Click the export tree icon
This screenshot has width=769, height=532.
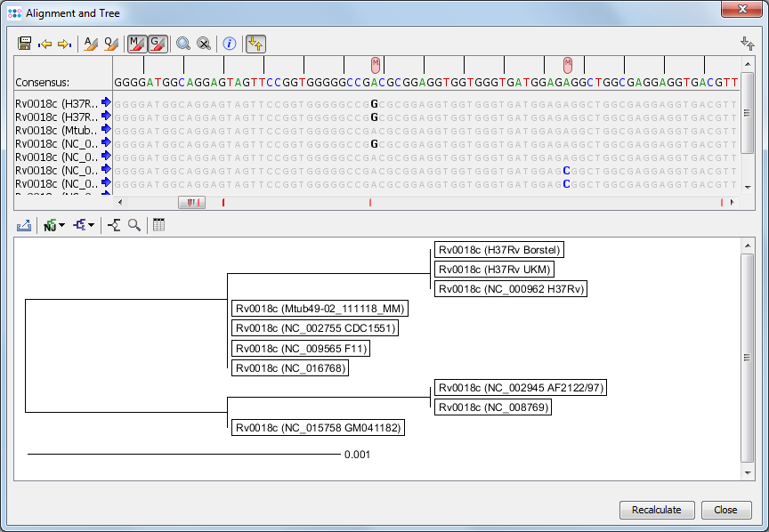tap(24, 226)
